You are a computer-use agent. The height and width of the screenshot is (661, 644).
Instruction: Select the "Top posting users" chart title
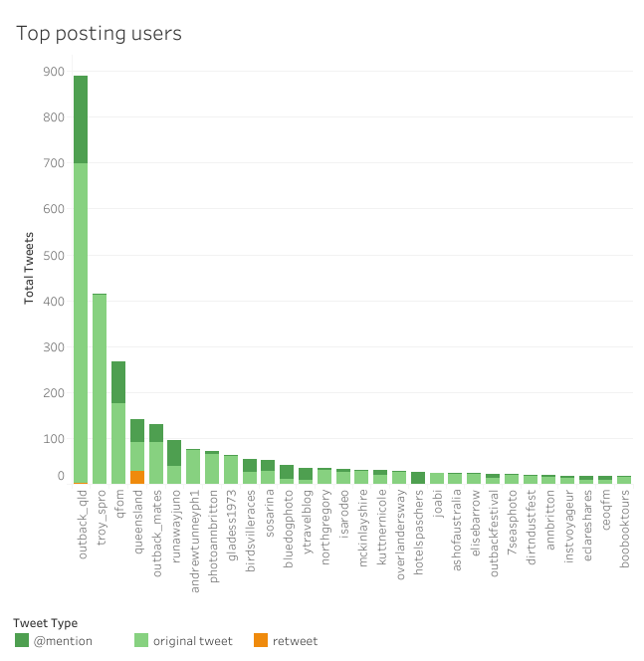99,34
